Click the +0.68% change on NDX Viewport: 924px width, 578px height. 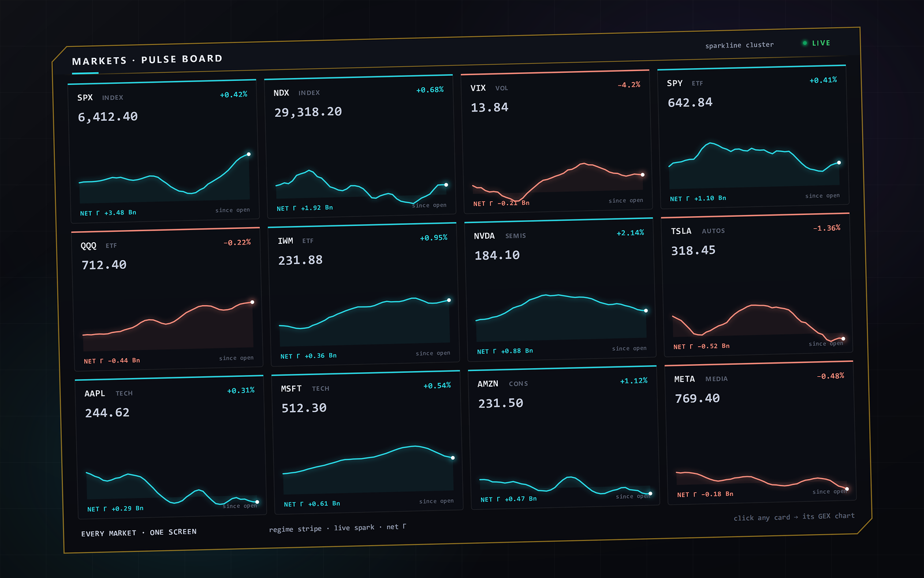(430, 90)
